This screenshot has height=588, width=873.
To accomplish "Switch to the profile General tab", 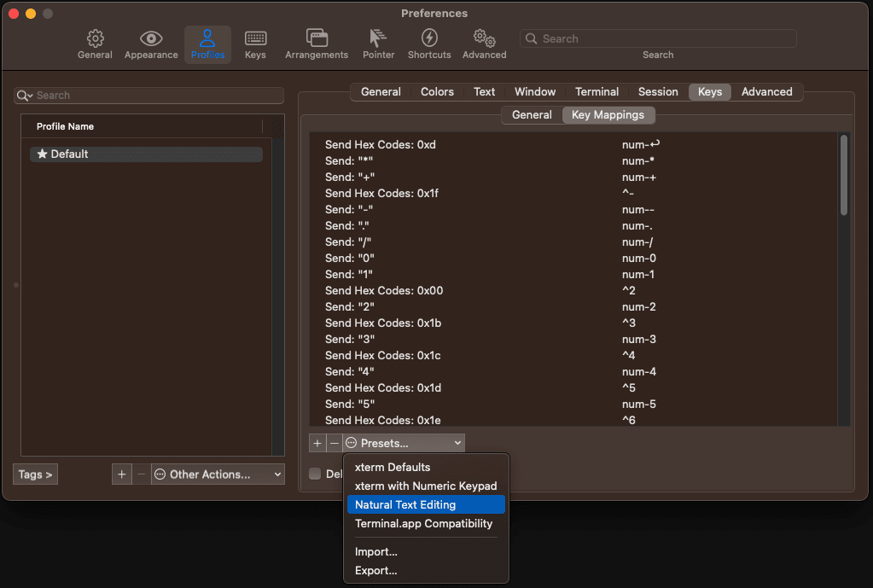I will pyautogui.click(x=381, y=92).
